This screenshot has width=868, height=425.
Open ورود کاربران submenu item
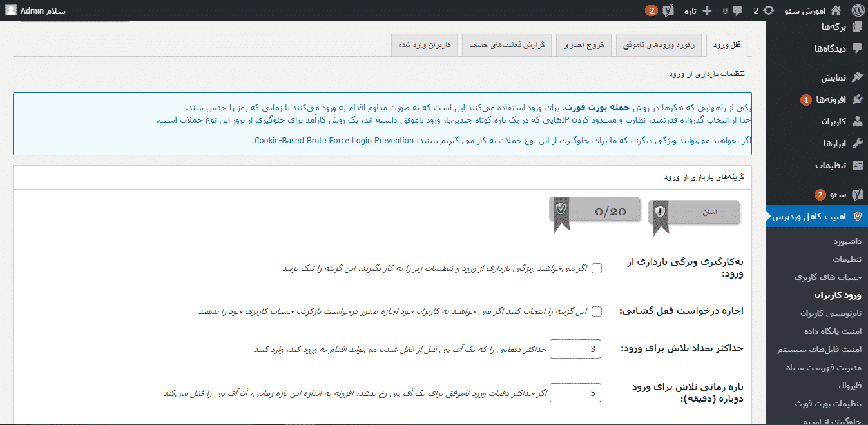[x=837, y=295]
